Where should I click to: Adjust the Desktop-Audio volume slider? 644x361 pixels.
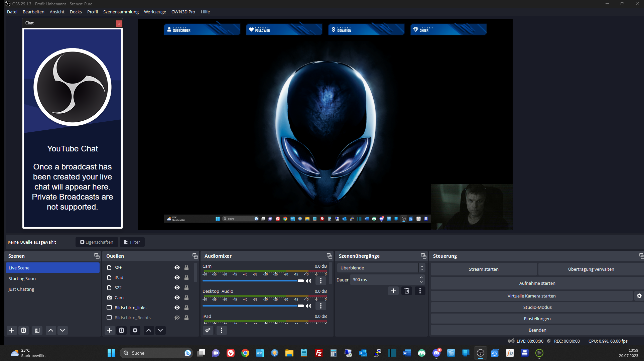pos(253,306)
